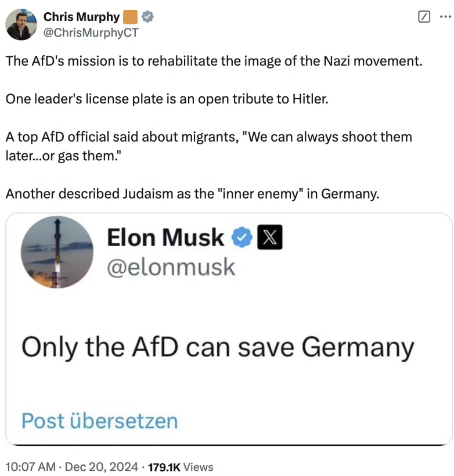Screen dimensions: 454x476
Task: Click the sentence about the AfD's mission
Action: point(214,60)
